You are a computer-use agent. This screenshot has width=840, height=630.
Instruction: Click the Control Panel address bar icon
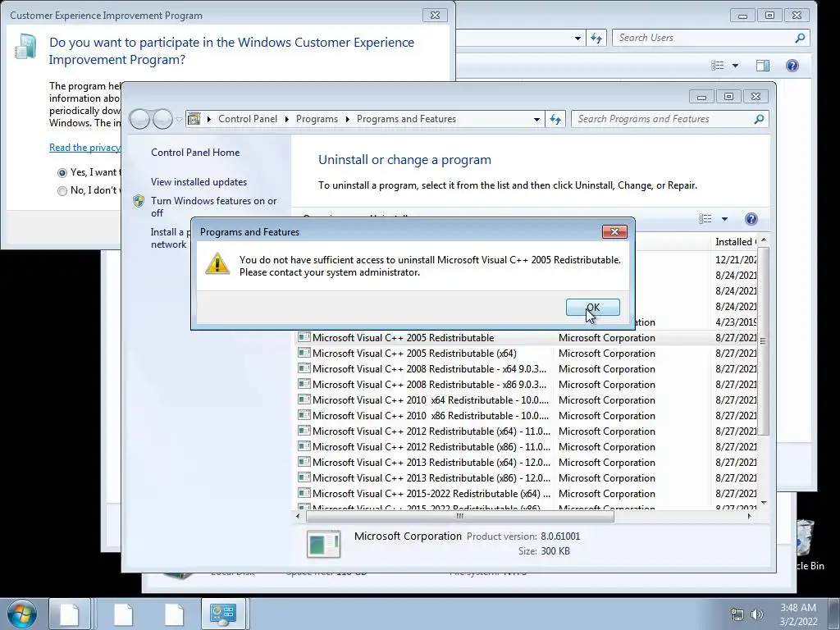tap(194, 118)
